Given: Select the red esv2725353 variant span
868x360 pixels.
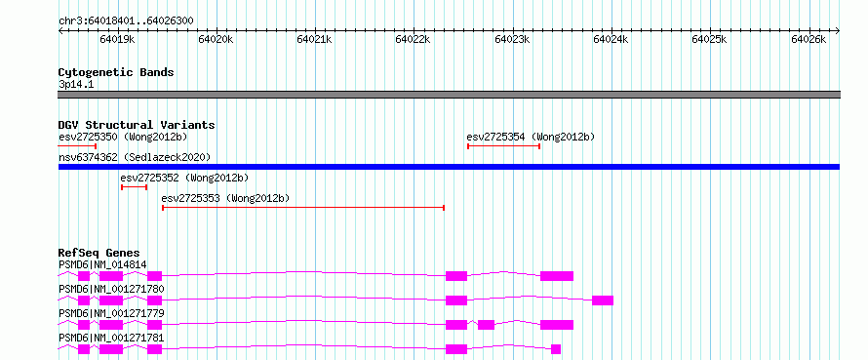Looking at the screenshot, I should pos(303,208).
